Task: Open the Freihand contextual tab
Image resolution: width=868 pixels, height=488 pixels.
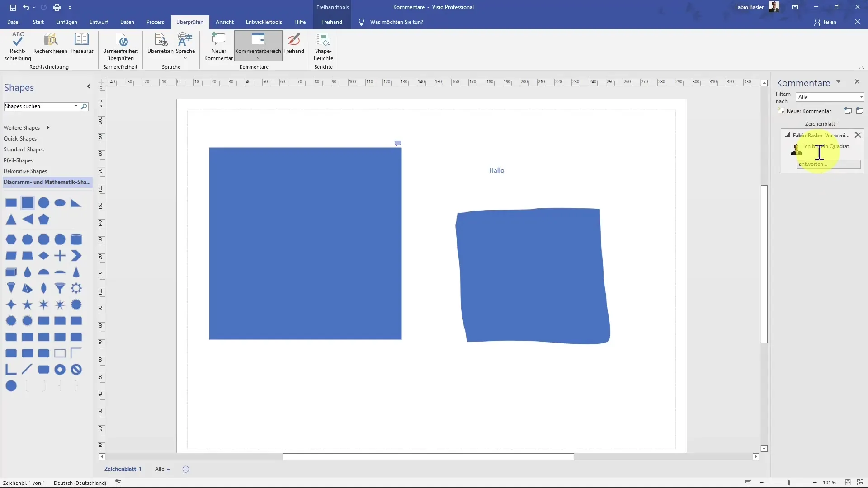Action: tap(332, 22)
